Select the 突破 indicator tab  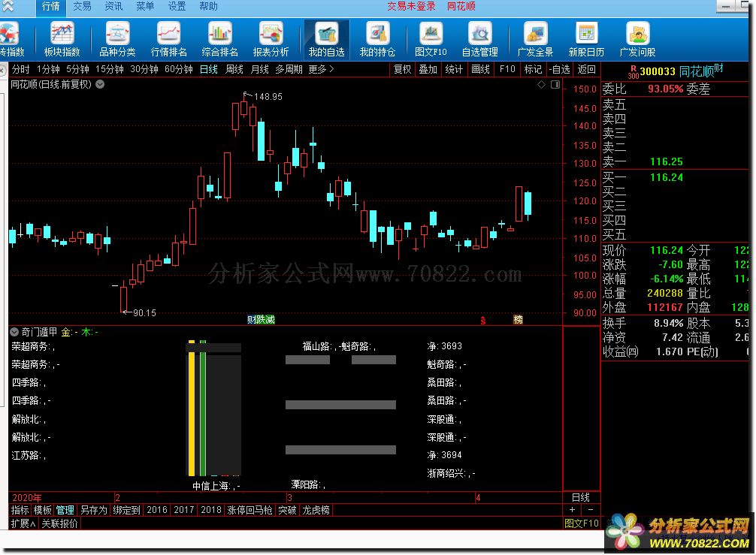coord(287,510)
